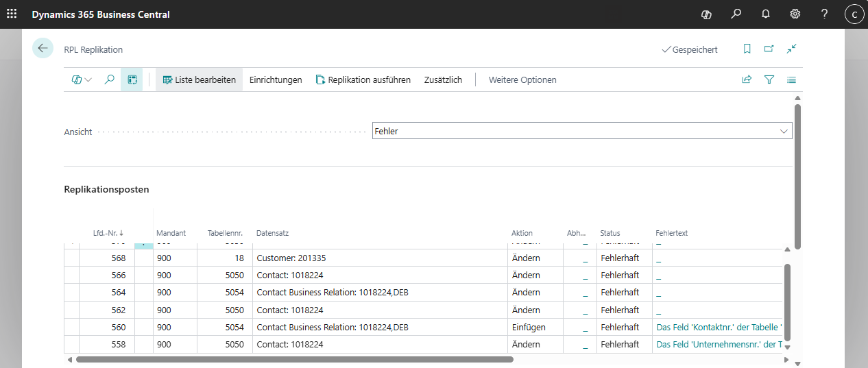868x368 pixels.
Task: Toggle the analysis mode icon button
Action: click(132, 79)
